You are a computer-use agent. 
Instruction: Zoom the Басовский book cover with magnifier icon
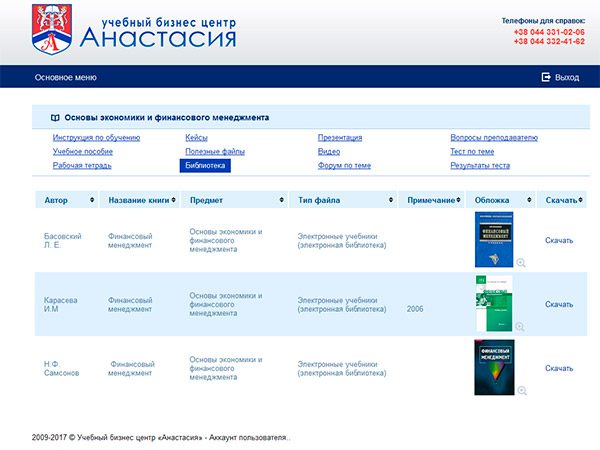[521, 263]
